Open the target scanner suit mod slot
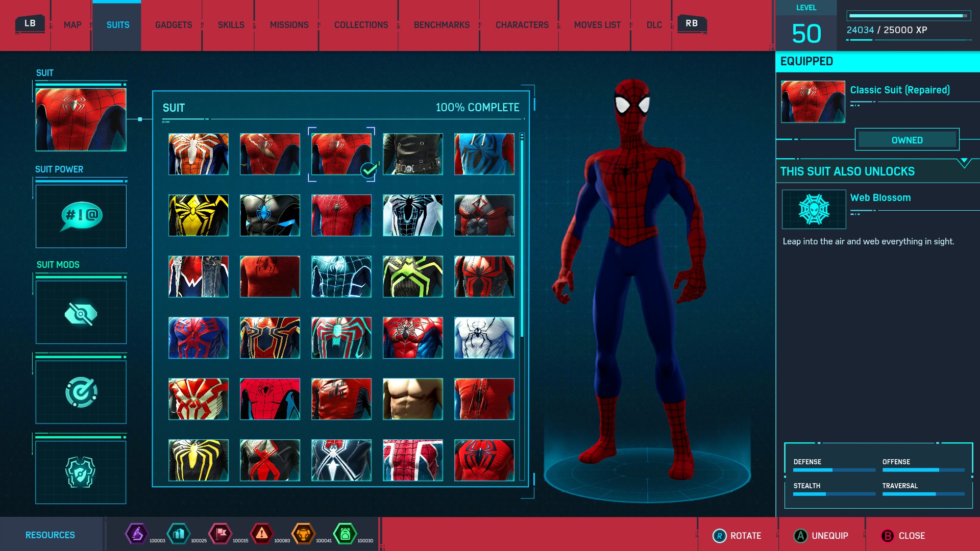Screen dimensions: 980x551 pos(81,392)
